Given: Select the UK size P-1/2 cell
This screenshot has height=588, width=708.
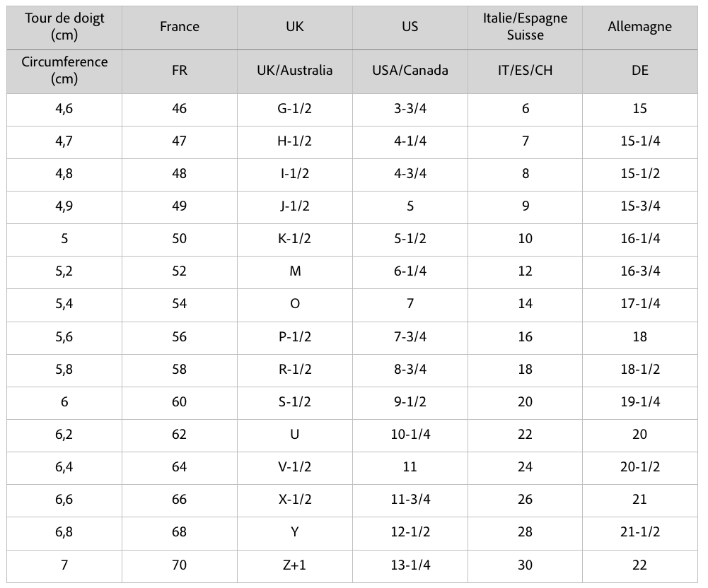Looking at the screenshot, I should 295,336.
